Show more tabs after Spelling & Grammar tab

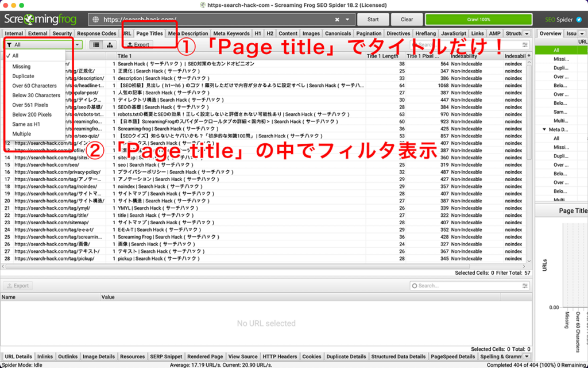527,356
